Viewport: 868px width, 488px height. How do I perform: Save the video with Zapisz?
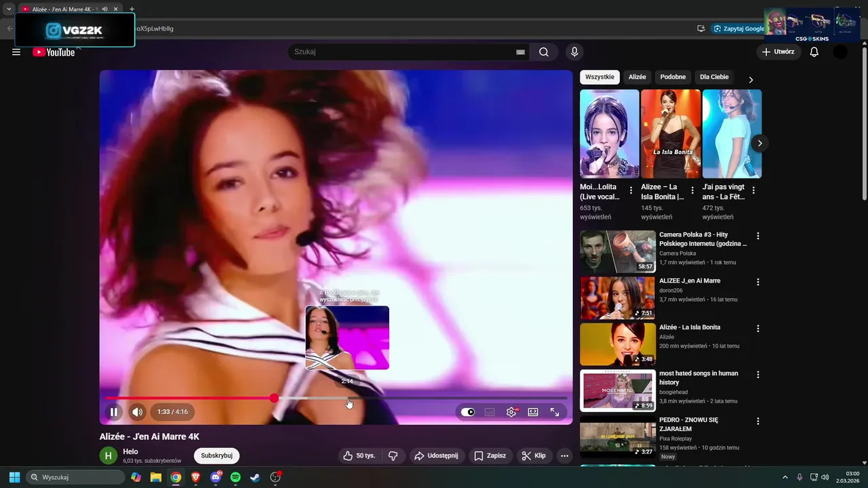[x=490, y=455]
